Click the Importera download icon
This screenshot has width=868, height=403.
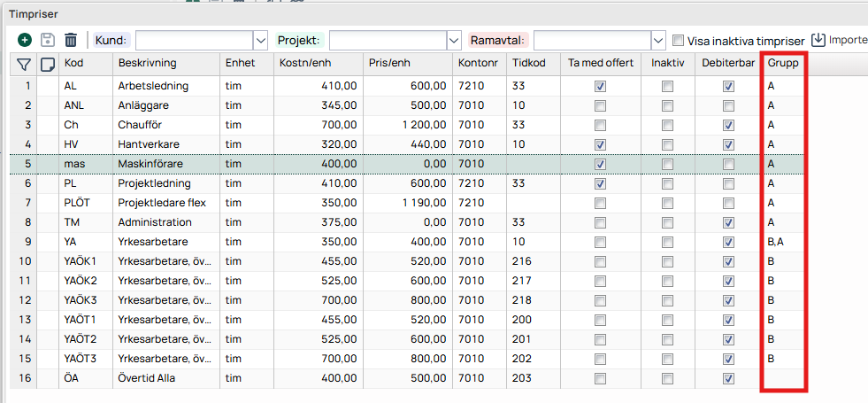(x=818, y=40)
